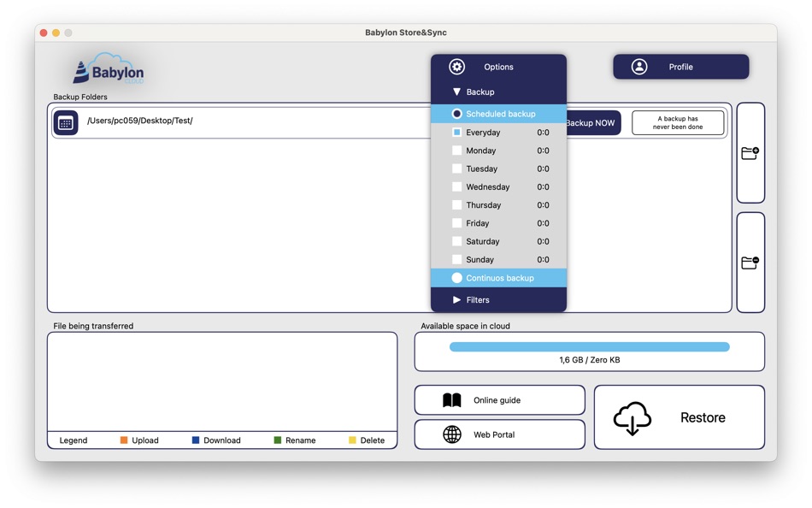Open the Web Portal
The image size is (812, 508).
click(500, 434)
